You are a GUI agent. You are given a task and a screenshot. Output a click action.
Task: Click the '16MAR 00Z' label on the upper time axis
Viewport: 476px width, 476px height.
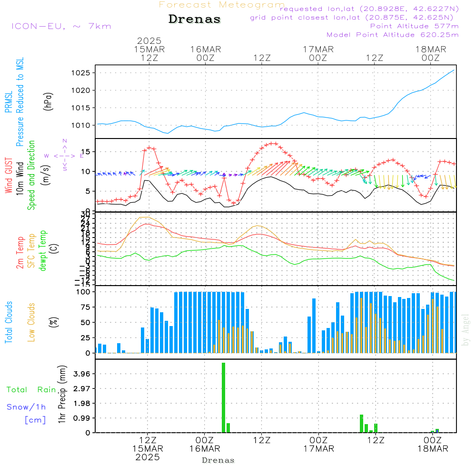tap(206, 53)
